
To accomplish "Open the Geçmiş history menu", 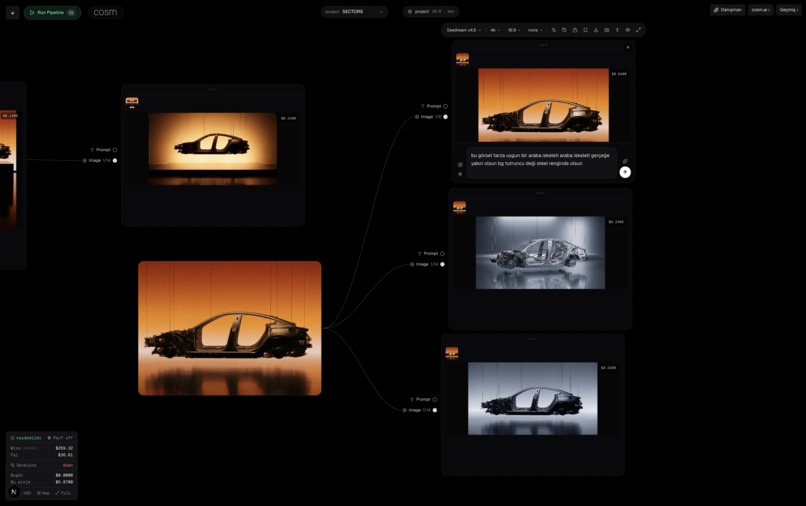I will coord(789,10).
